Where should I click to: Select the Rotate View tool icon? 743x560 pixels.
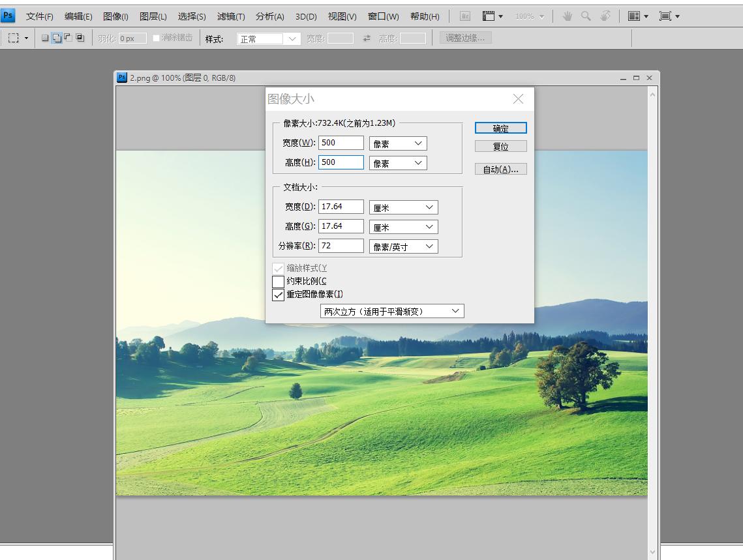tap(605, 16)
